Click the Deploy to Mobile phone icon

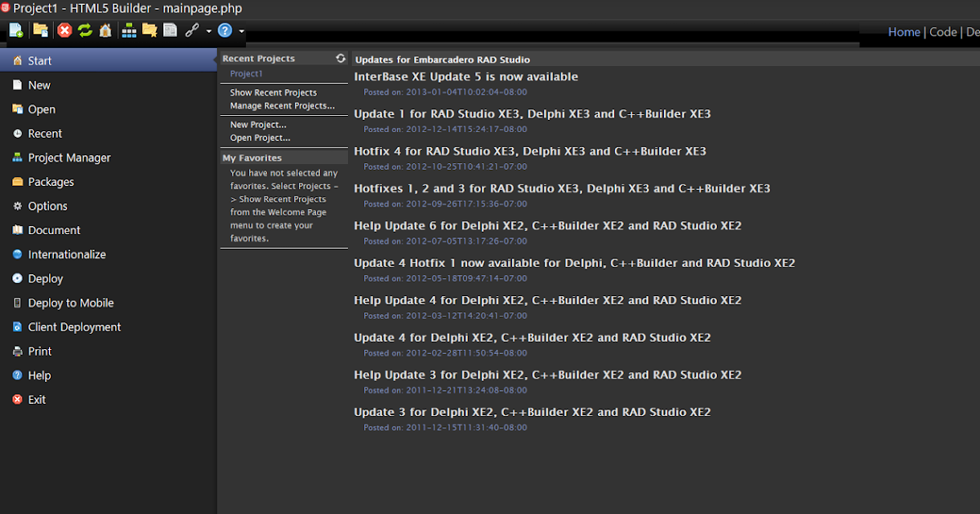pyautogui.click(x=17, y=303)
